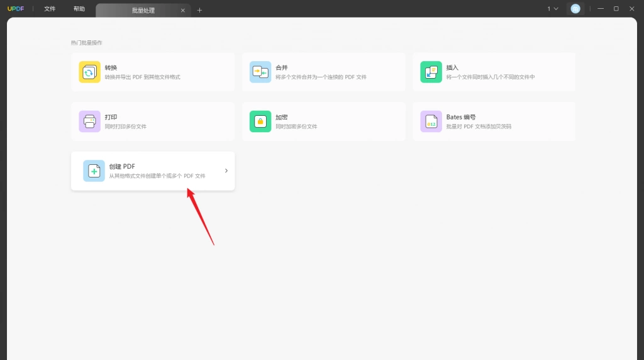Viewport: 644px width, 360px height.
Task: Select the 合并 title text
Action: (282, 67)
